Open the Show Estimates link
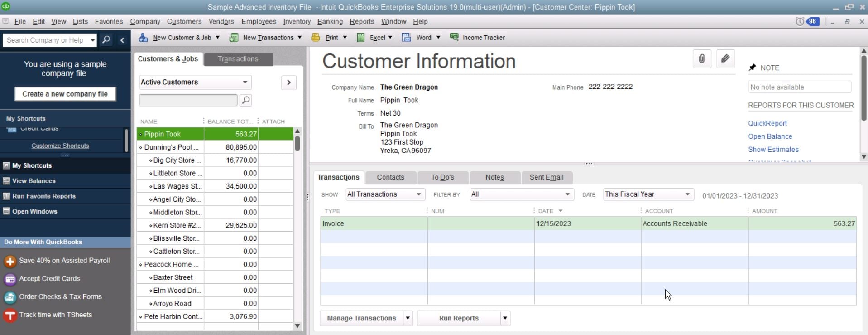The width and height of the screenshot is (868, 335). 773,150
